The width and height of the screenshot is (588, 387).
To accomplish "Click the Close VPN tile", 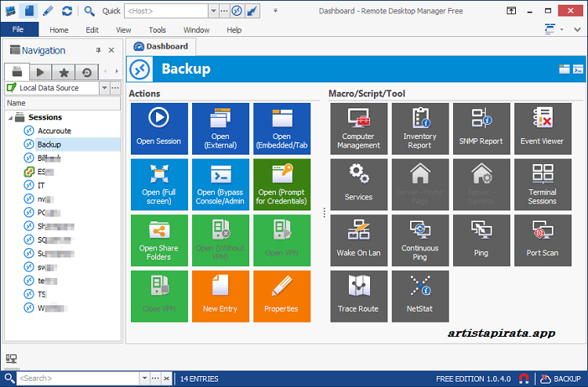I will [x=159, y=296].
